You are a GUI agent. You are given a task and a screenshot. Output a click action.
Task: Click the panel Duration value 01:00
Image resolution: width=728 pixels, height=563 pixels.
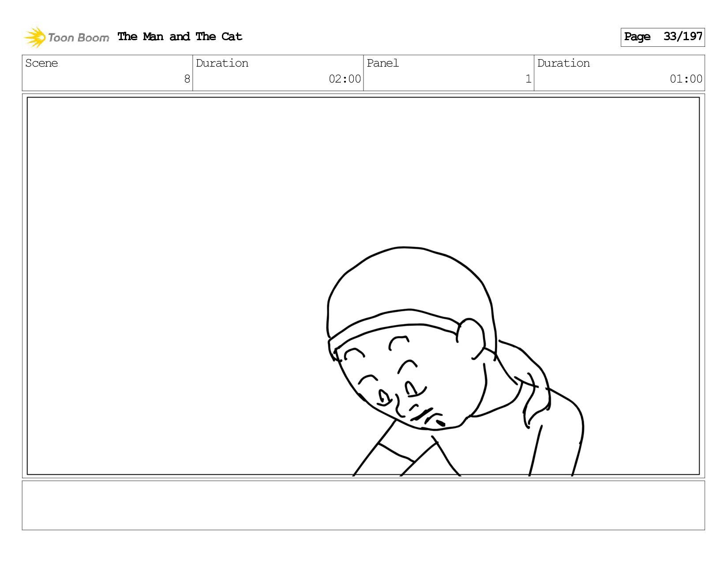[686, 79]
